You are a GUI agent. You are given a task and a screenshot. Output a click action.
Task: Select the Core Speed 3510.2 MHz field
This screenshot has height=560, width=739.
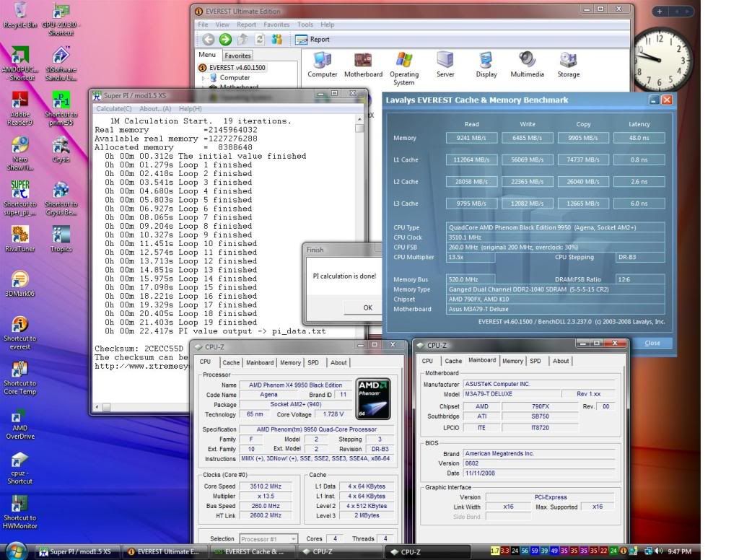(x=266, y=486)
